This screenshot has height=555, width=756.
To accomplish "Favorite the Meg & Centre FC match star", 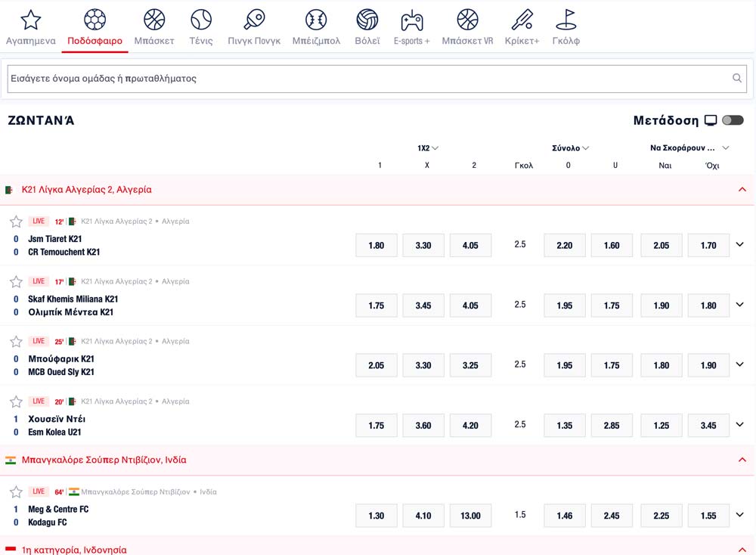I will (16, 491).
